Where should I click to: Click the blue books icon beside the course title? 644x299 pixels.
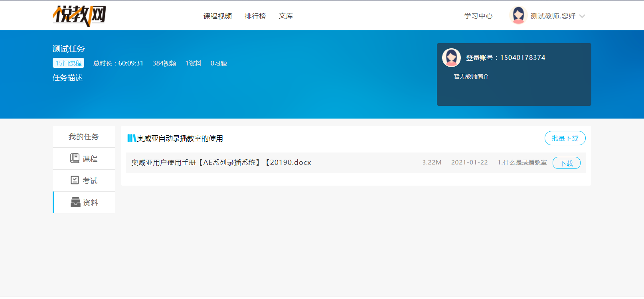coord(131,138)
